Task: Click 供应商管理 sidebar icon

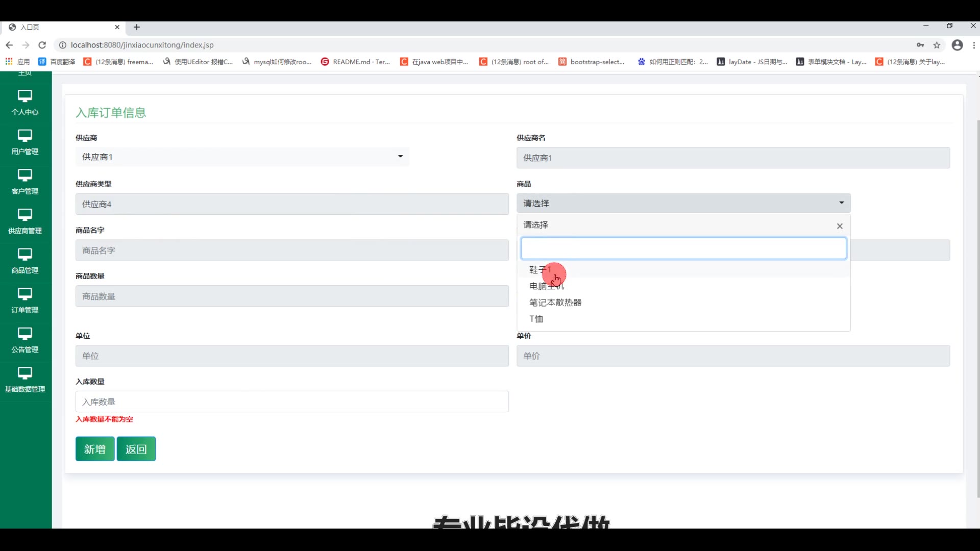Action: coord(25,215)
